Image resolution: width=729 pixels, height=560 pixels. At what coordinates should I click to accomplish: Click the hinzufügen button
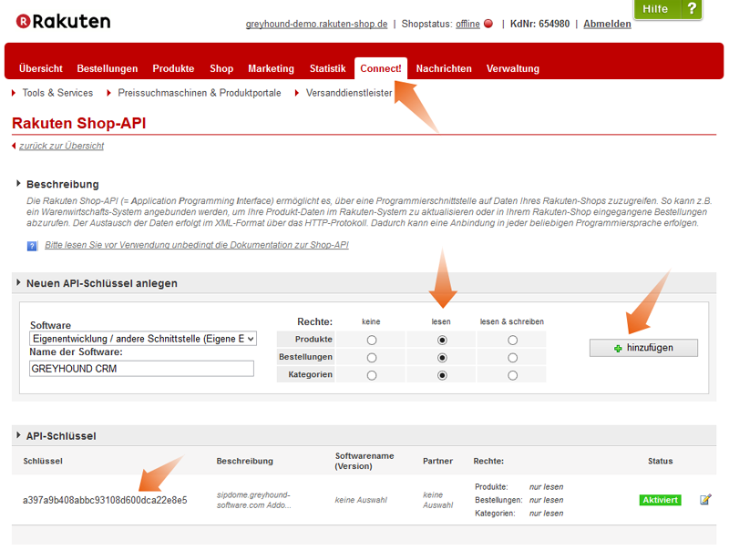[643, 348]
